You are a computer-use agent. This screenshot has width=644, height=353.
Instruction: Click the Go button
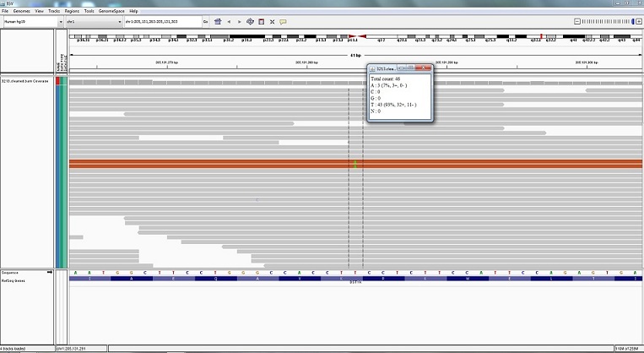click(205, 21)
